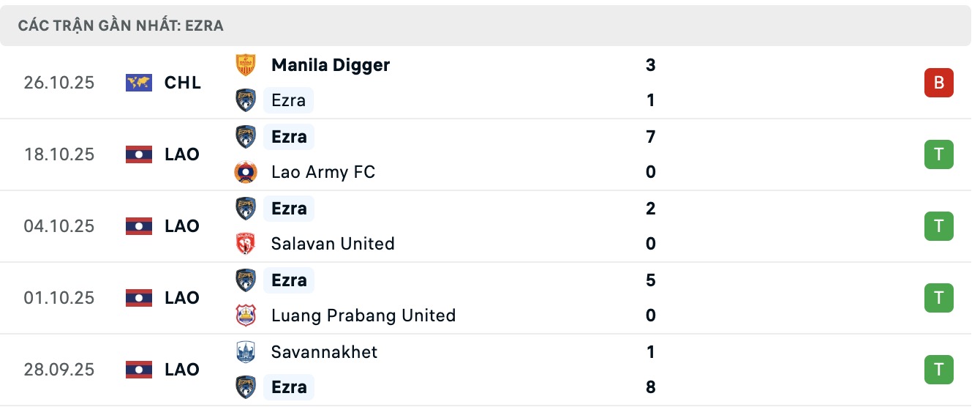Click the 04.10.25 match date
This screenshot has height=407, width=980.
[x=59, y=226]
